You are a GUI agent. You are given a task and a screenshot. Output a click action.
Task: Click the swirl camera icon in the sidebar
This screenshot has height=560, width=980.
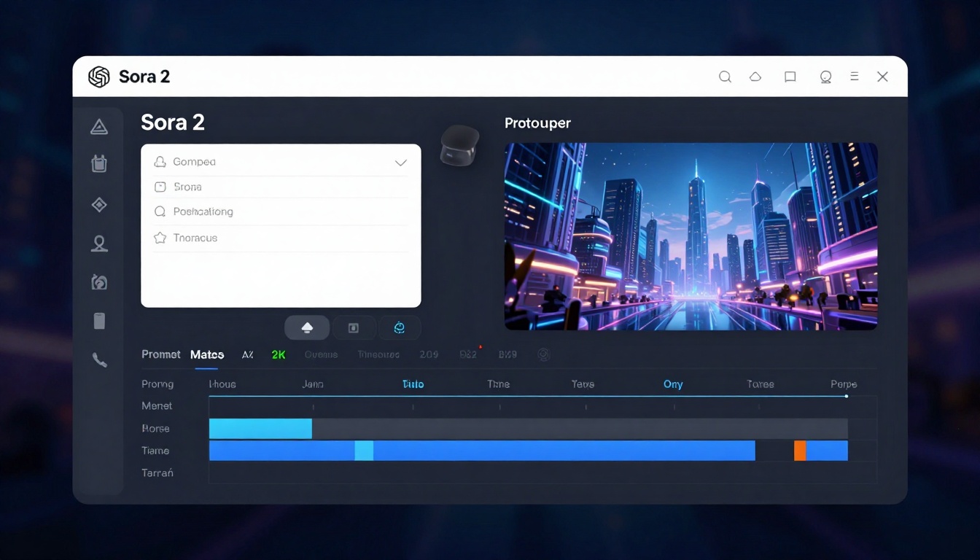(x=99, y=282)
